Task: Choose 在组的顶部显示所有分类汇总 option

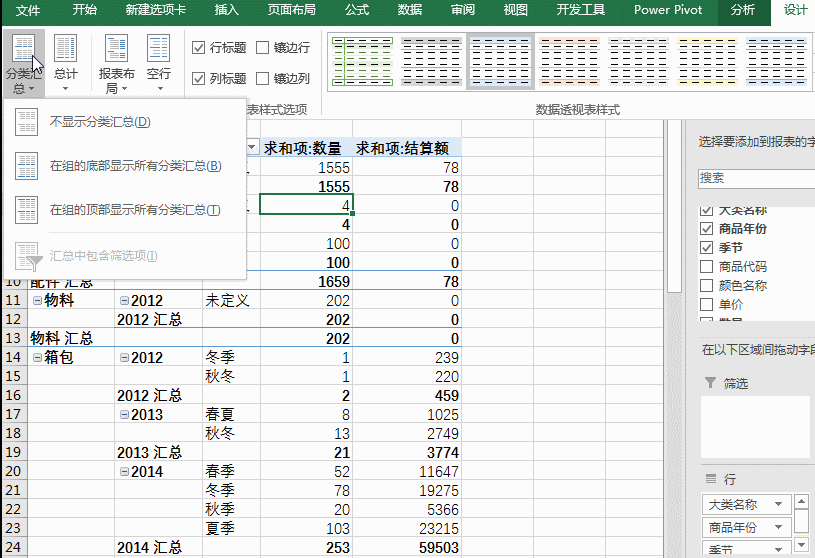Action: pos(135,210)
